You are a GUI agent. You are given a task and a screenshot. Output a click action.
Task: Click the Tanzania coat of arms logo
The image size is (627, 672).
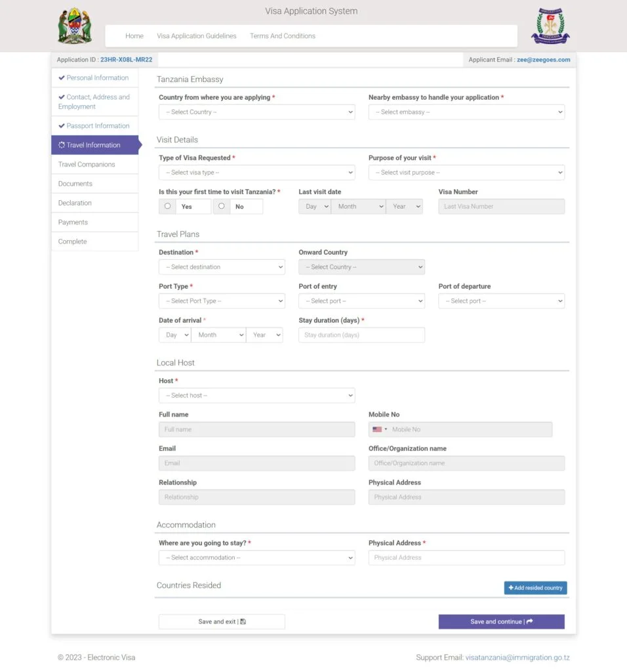[x=74, y=26]
